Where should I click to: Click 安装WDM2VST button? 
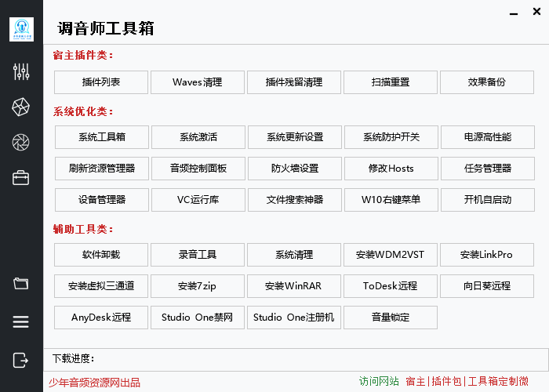391,255
